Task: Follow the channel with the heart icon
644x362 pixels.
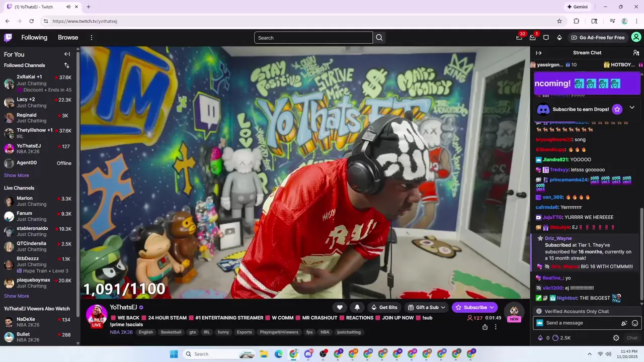Action: tap(340, 307)
